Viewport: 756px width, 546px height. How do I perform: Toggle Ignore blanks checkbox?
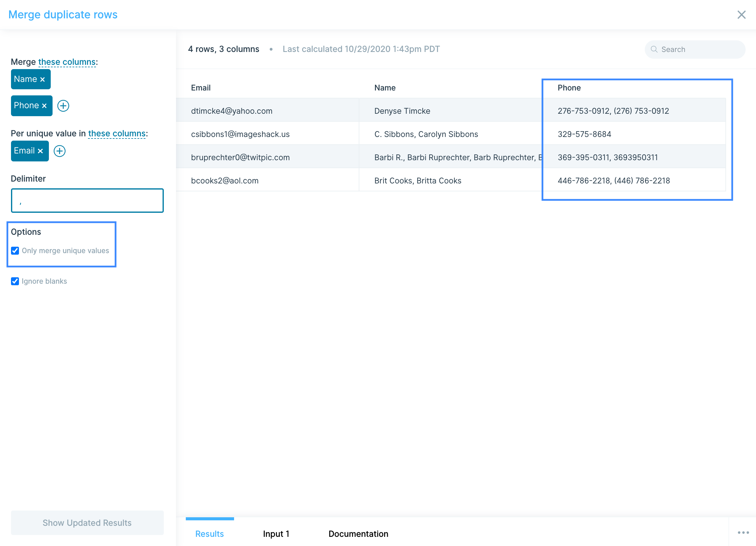(15, 281)
